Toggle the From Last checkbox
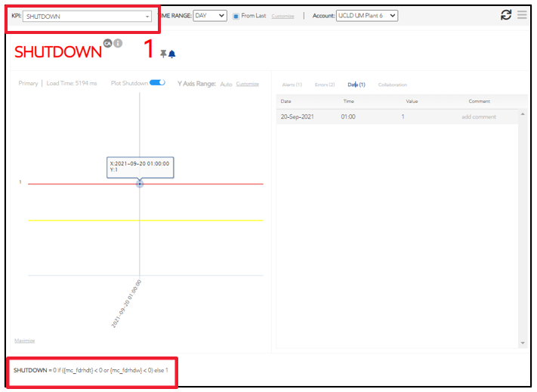The width and height of the screenshot is (537, 392). (x=236, y=16)
